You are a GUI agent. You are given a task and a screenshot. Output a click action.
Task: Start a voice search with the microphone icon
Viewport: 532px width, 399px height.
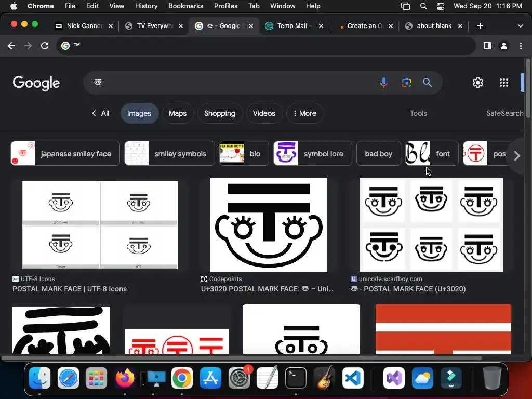point(384,83)
